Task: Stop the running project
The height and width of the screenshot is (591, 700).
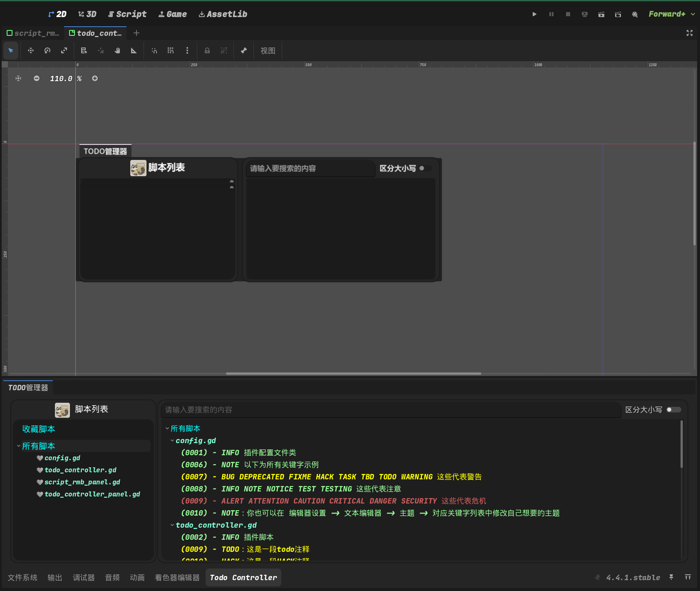Action: 568,14
